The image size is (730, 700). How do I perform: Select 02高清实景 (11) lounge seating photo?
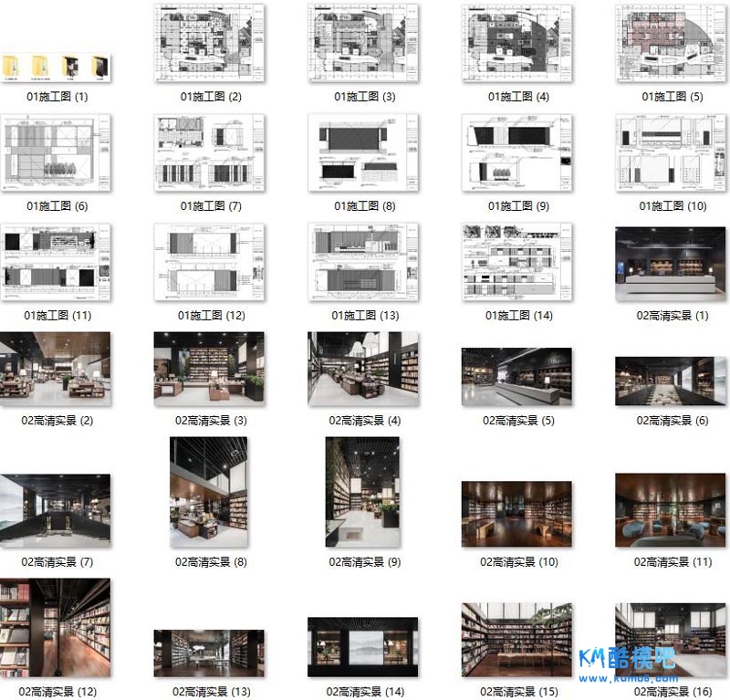(x=671, y=510)
